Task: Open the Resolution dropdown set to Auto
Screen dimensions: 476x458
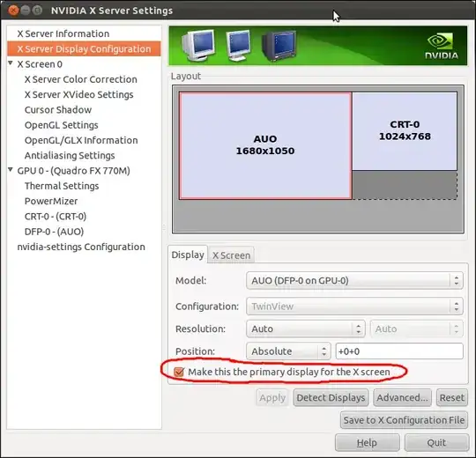Action: tap(305, 329)
